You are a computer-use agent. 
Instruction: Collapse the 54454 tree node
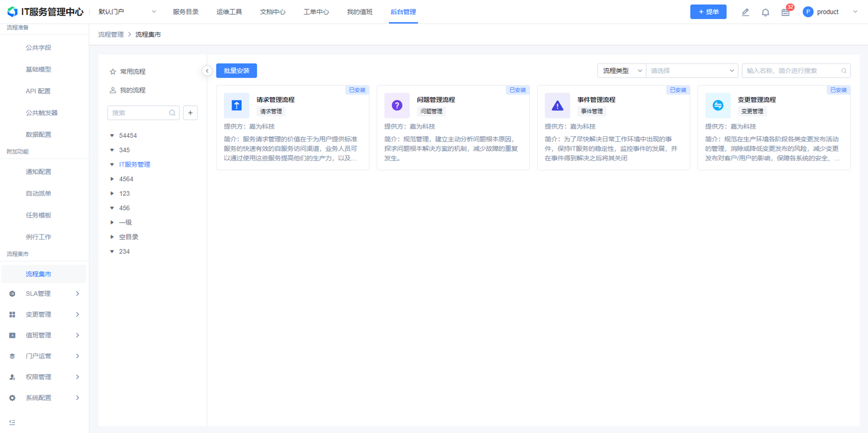[112, 136]
